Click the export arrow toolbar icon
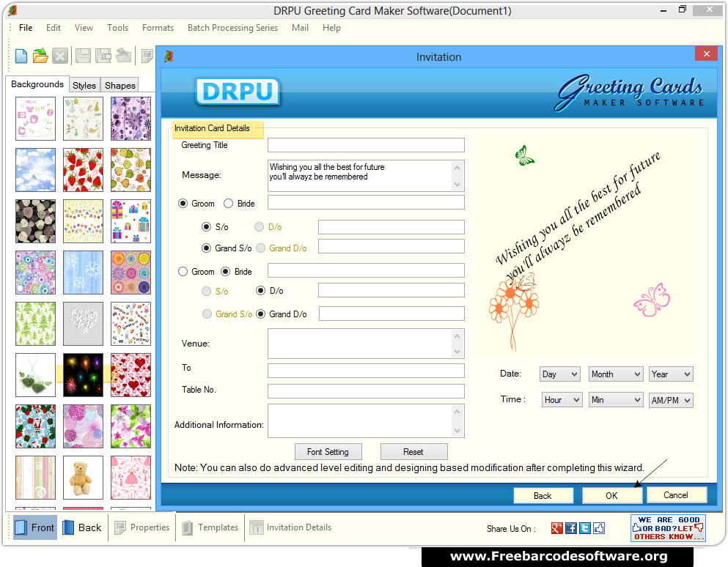728x567 pixels. (123, 56)
